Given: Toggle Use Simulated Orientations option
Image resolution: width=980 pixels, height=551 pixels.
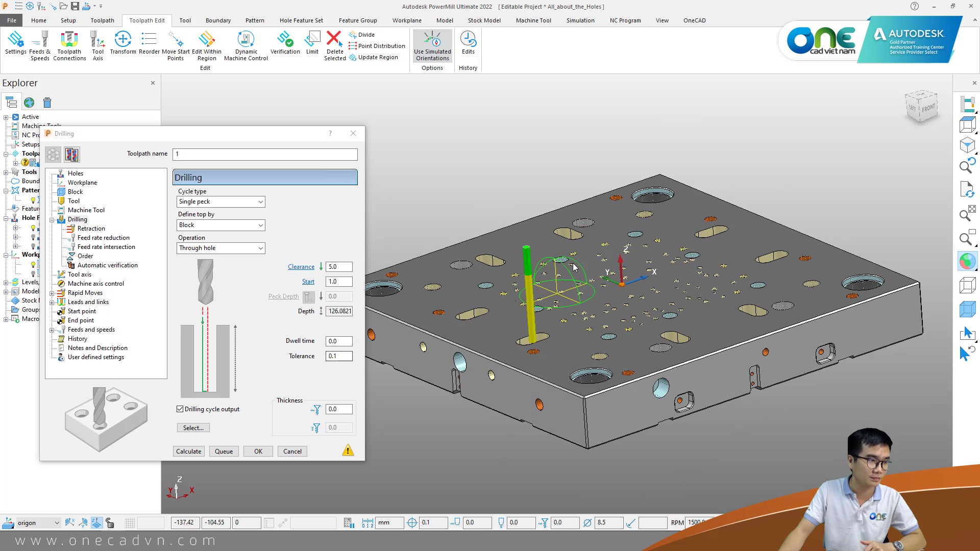Looking at the screenshot, I should (432, 45).
